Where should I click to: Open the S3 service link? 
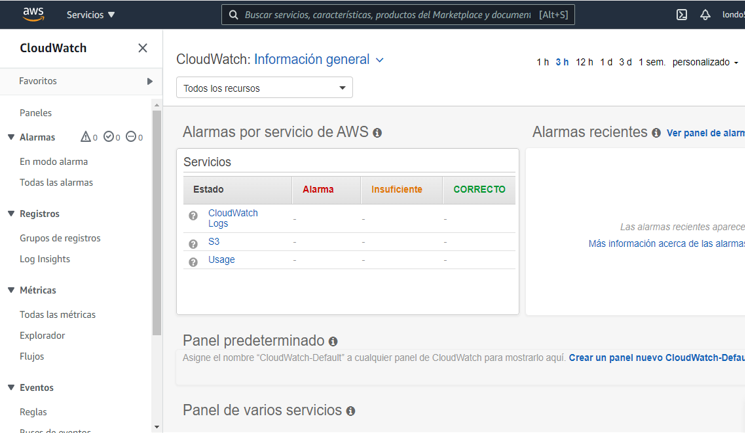point(214,242)
